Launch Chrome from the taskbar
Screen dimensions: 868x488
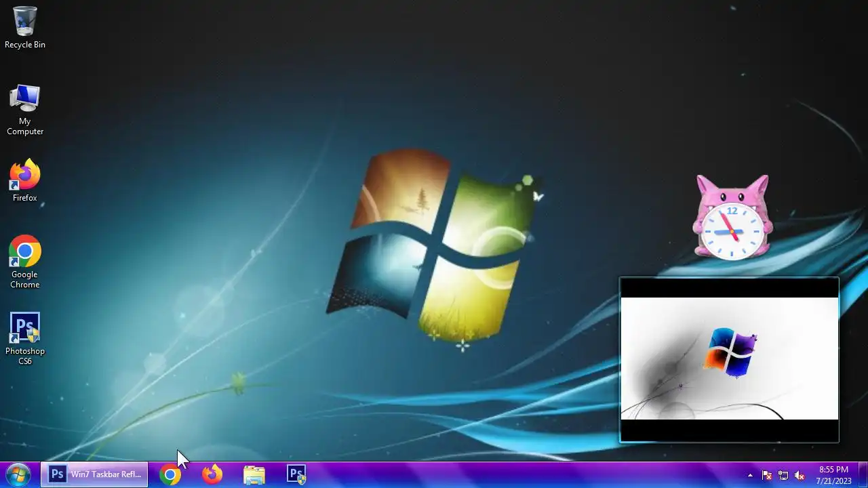pos(170,474)
